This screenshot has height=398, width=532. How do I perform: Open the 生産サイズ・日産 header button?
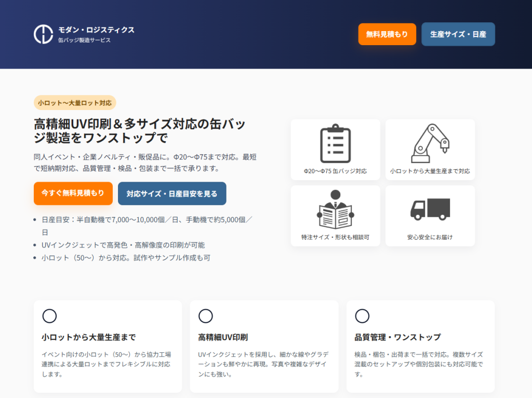pos(458,34)
